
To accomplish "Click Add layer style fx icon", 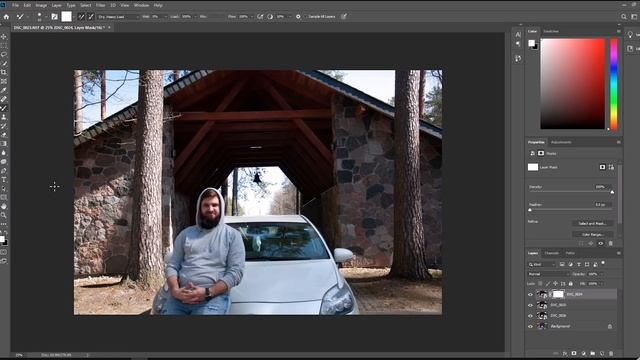I will (565, 353).
